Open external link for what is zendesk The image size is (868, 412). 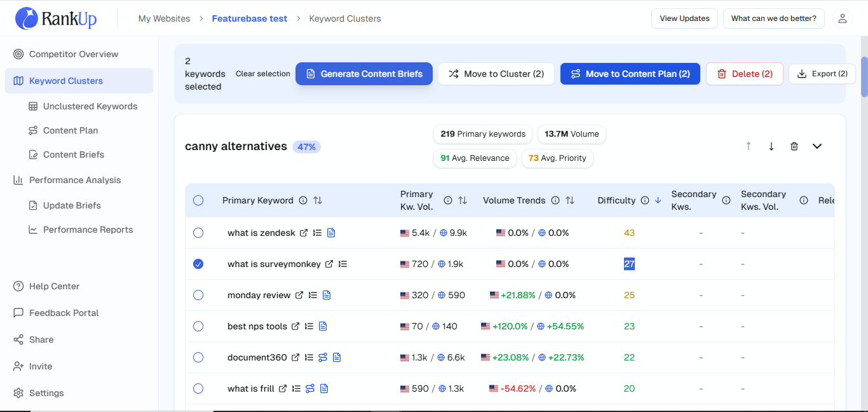pos(304,233)
